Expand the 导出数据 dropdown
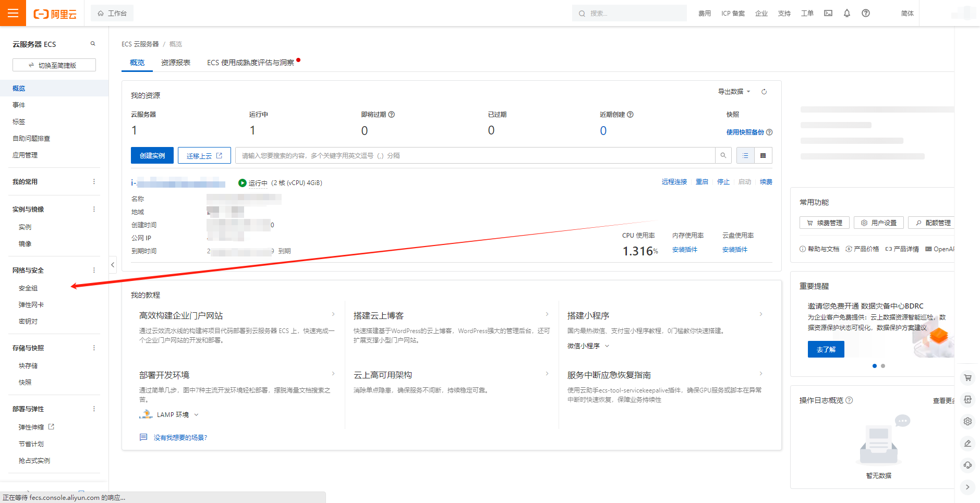The image size is (980, 503). (x=732, y=91)
